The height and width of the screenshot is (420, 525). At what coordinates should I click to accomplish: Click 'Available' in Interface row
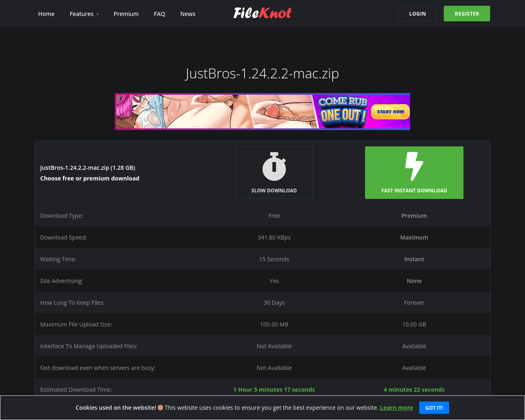coord(414,346)
